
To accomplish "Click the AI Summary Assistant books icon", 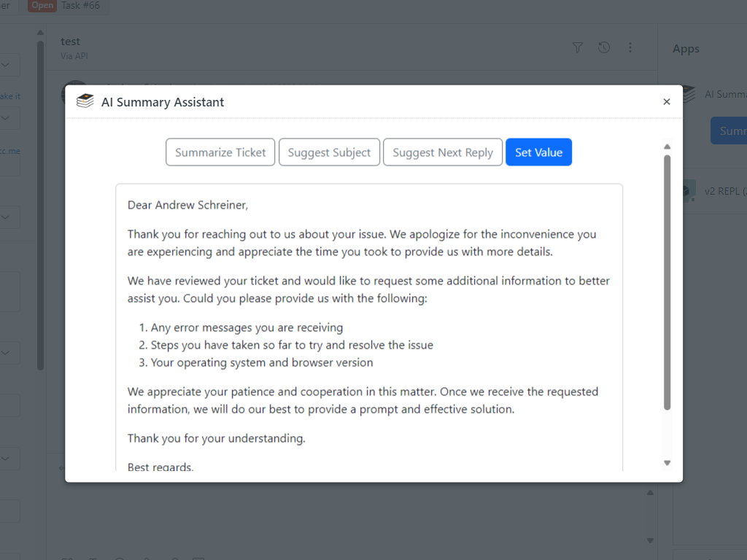I will [x=85, y=102].
